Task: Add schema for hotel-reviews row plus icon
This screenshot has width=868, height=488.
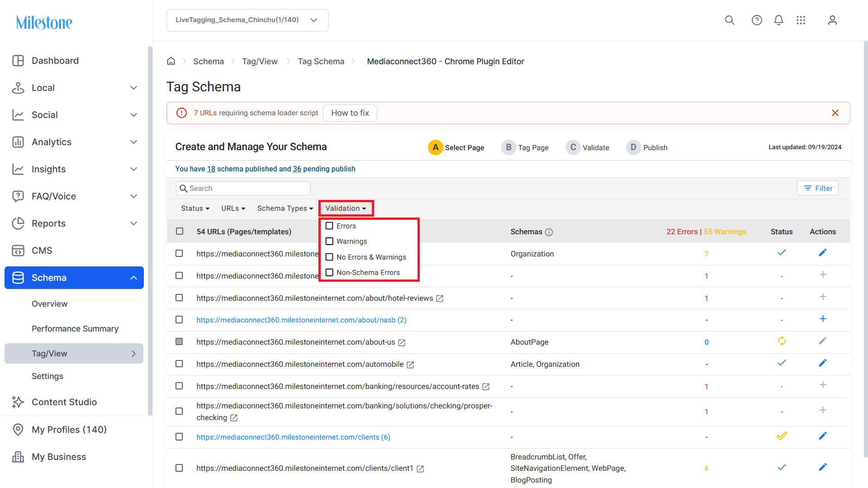Action: [x=823, y=297]
